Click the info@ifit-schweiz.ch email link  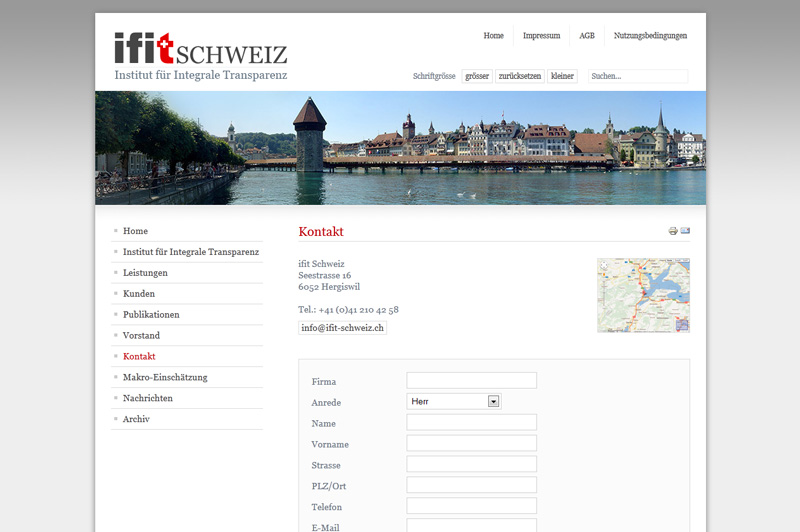[x=342, y=328]
